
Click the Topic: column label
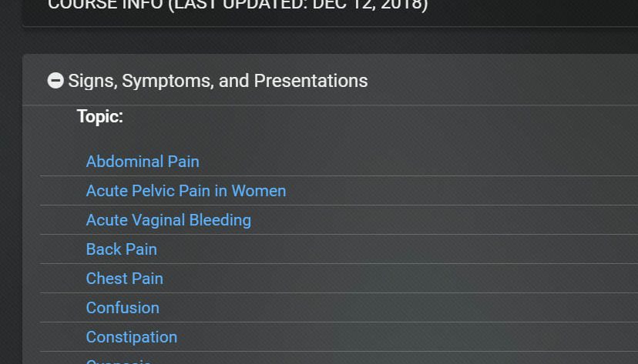[99, 117]
